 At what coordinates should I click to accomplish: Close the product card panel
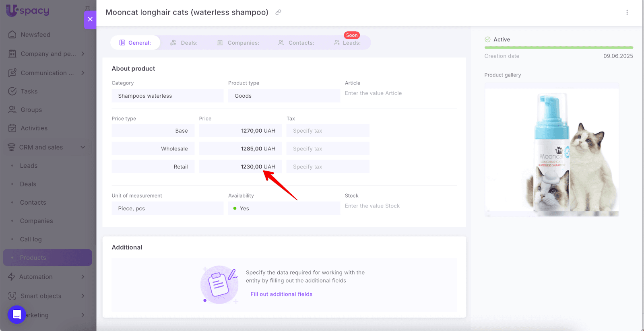point(90,19)
